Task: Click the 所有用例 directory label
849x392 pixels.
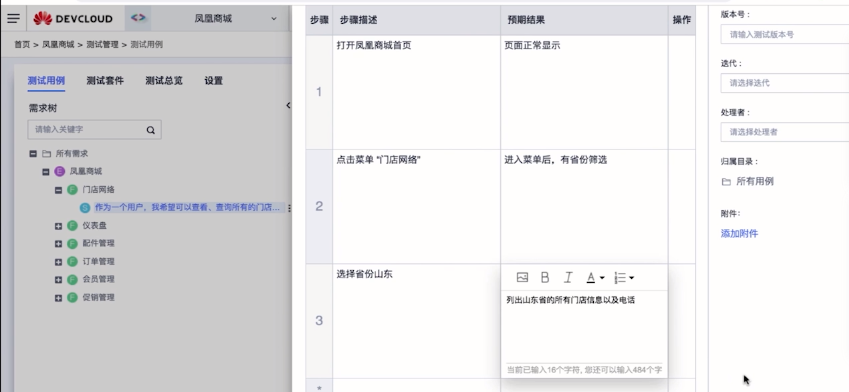Action: tap(755, 181)
